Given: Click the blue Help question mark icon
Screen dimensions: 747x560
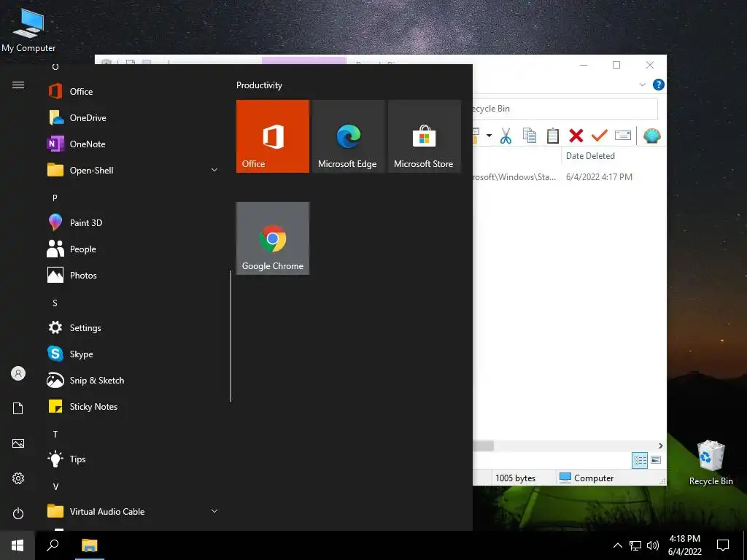Looking at the screenshot, I should [659, 85].
